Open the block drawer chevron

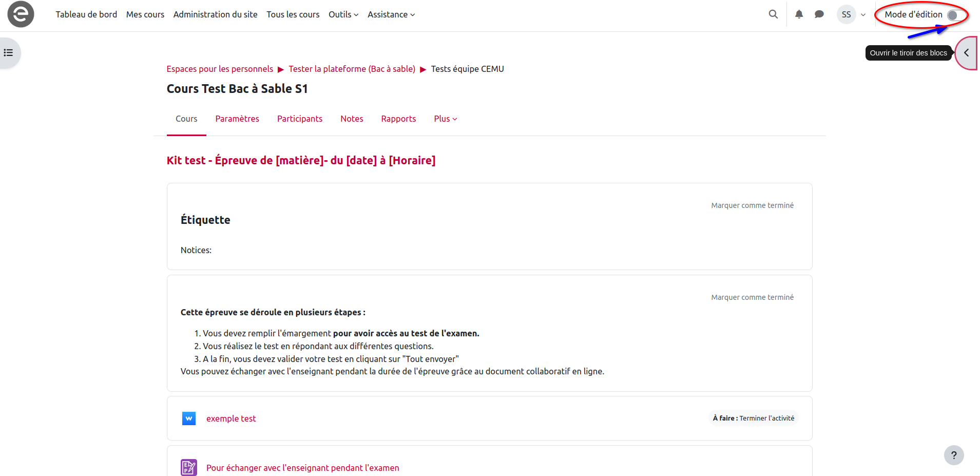966,53
